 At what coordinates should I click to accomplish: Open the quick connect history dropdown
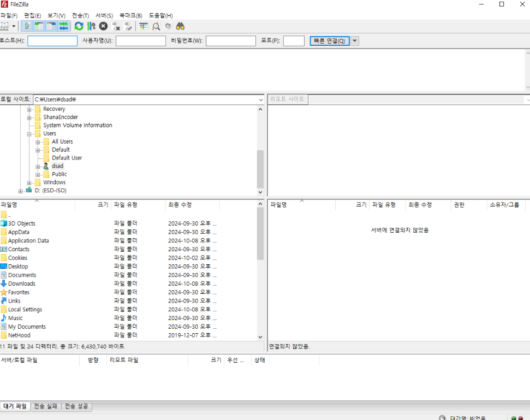click(355, 41)
